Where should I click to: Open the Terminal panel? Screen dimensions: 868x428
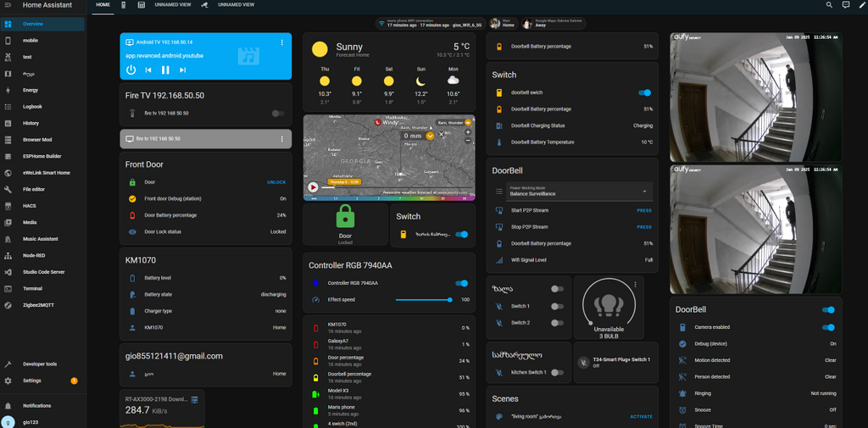pos(42,288)
